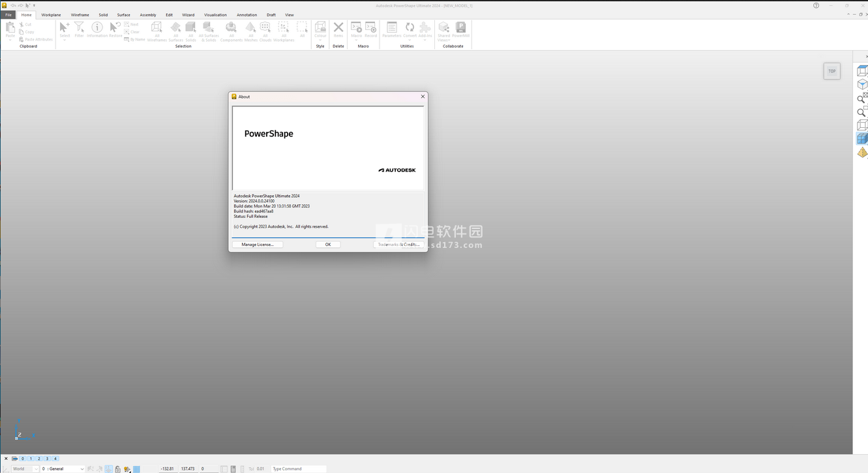Switch to the Visualisation tab

tap(215, 14)
